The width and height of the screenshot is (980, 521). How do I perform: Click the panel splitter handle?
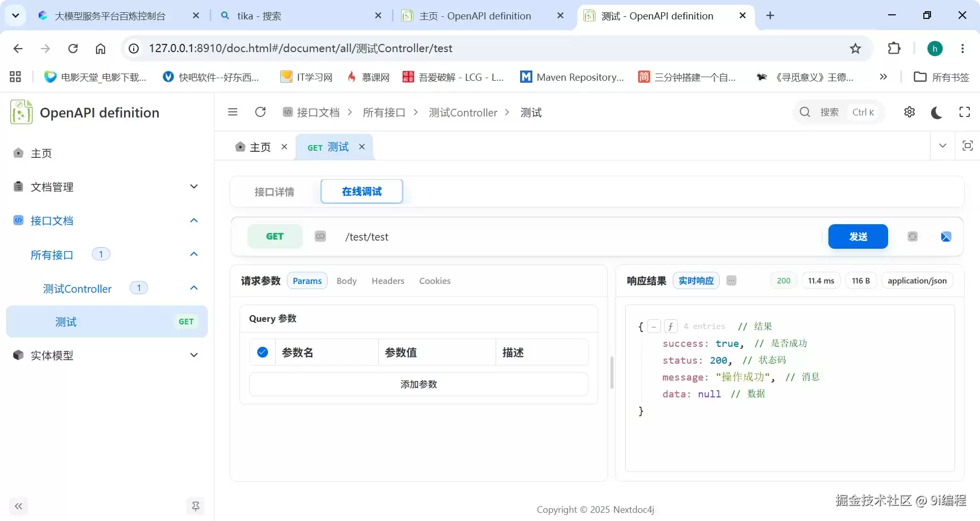611,372
